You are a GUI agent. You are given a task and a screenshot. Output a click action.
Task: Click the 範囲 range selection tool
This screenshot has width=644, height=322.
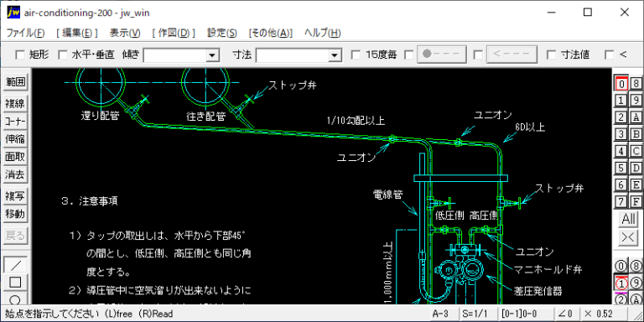pos(15,82)
